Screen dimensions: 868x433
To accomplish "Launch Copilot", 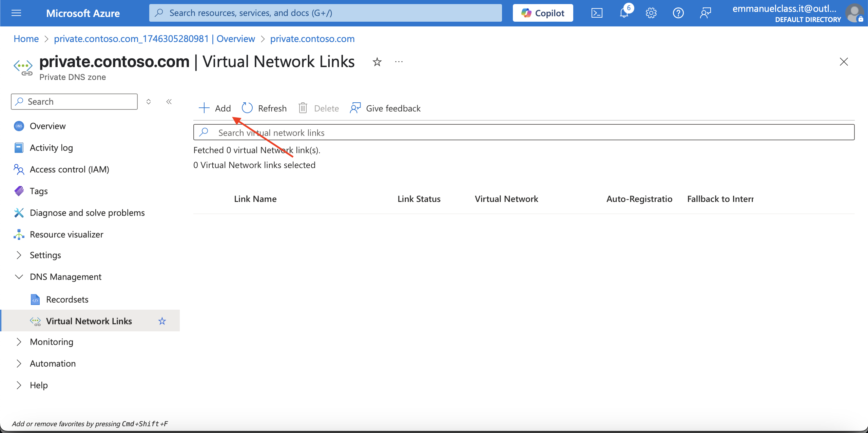I will (x=543, y=13).
